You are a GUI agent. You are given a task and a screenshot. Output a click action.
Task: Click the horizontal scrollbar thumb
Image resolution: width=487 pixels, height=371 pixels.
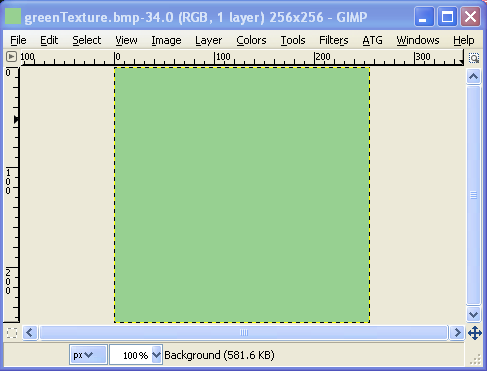click(x=244, y=333)
